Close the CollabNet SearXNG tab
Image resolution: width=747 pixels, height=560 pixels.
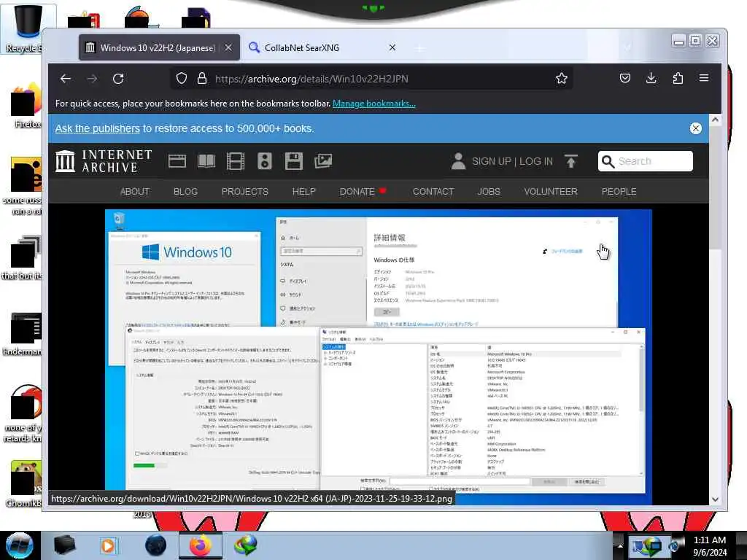(x=392, y=47)
